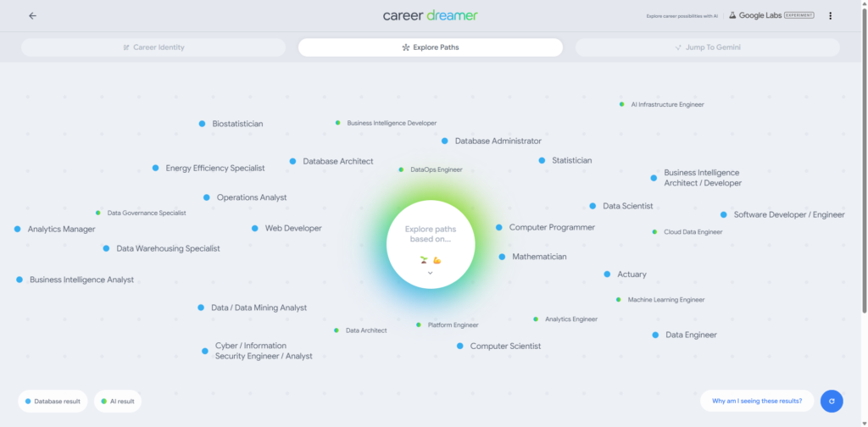
Task: Select Analytics Engineer
Action: point(571,319)
